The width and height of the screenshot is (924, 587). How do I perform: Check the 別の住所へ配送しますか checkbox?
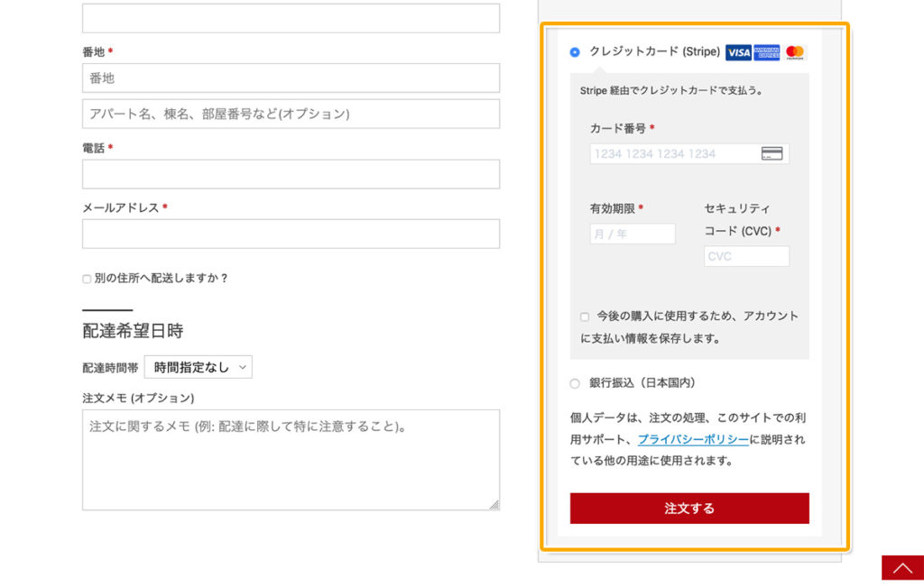point(87,280)
